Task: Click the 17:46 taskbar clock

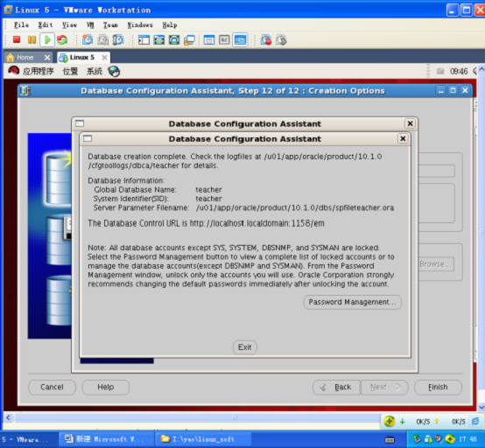Action: click(x=467, y=439)
